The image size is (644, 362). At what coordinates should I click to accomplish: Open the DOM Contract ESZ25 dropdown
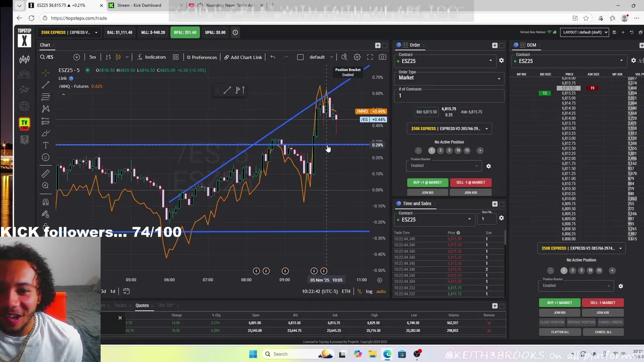pos(569,61)
